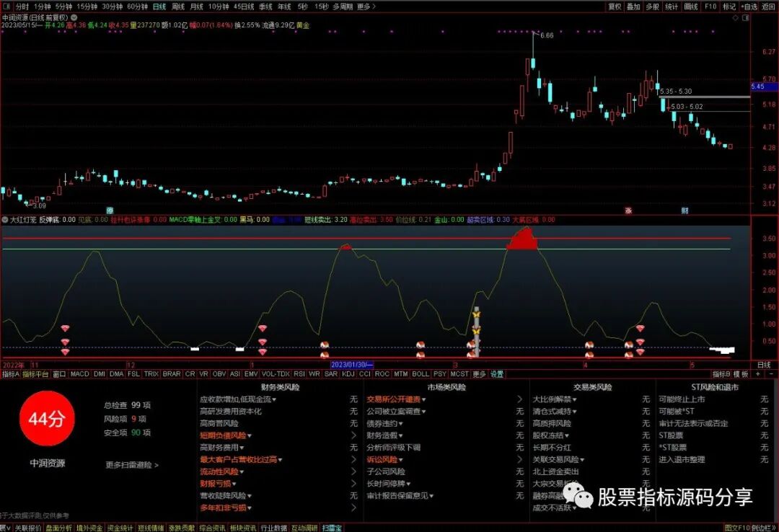Click the 复权 button

point(615,6)
